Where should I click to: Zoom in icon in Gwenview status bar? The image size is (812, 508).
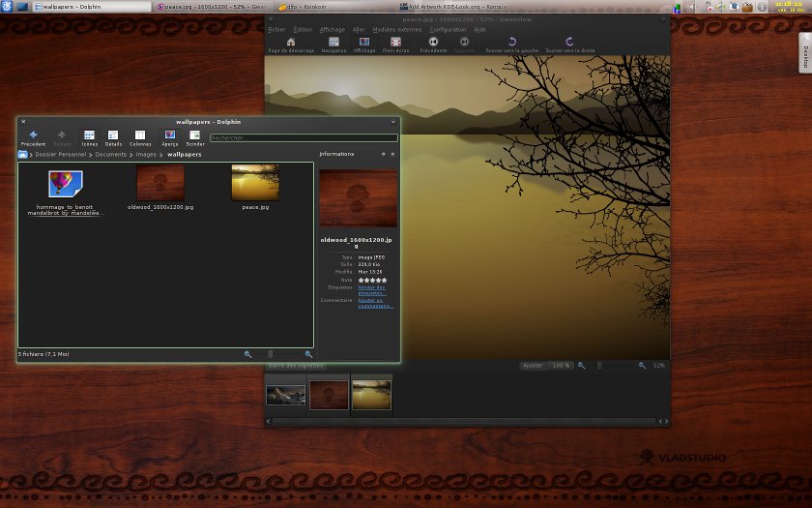pyautogui.click(x=642, y=366)
